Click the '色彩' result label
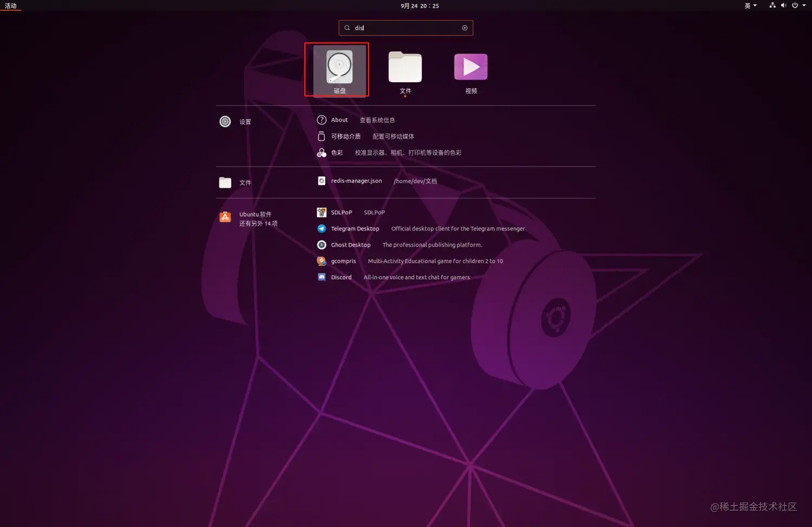812x527 pixels. click(337, 153)
